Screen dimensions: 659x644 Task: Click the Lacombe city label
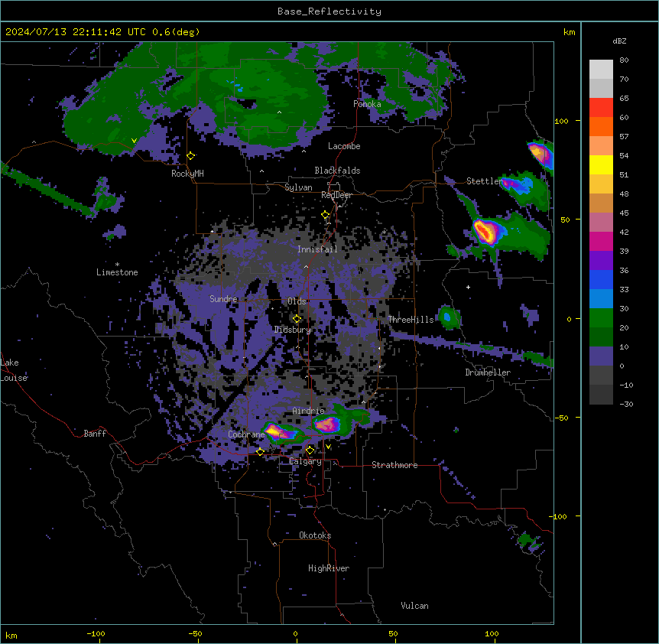point(344,146)
